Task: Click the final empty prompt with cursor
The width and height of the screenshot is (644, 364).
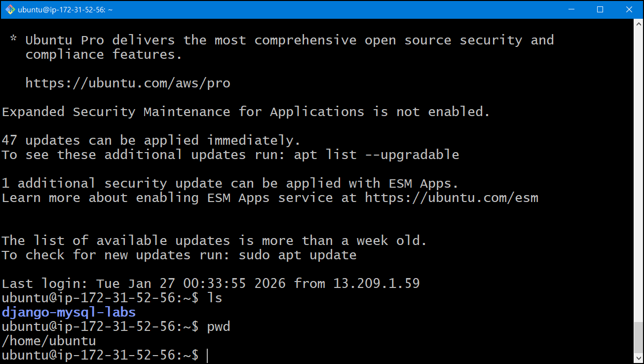Action: coord(106,355)
